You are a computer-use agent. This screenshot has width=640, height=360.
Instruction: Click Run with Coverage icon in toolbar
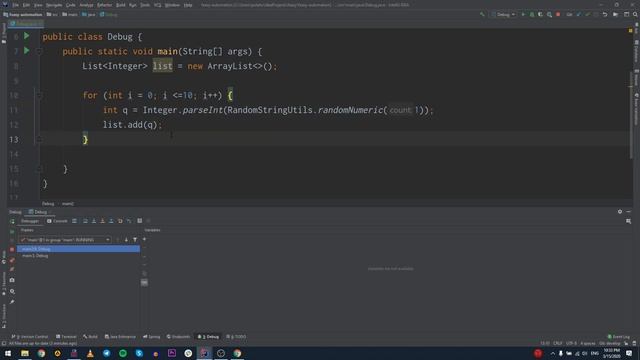click(x=540, y=14)
